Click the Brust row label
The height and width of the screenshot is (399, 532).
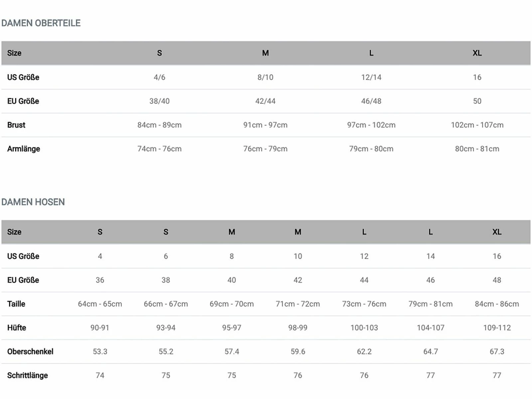click(x=16, y=125)
